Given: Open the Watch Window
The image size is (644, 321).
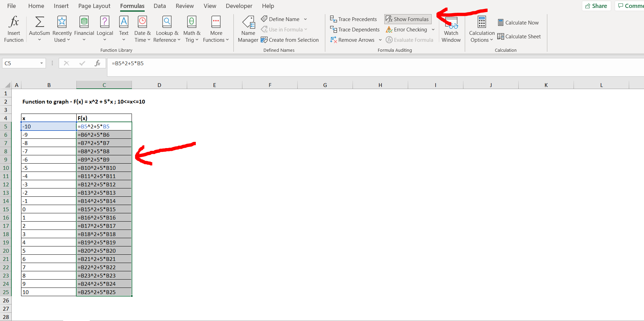Looking at the screenshot, I should (x=451, y=29).
